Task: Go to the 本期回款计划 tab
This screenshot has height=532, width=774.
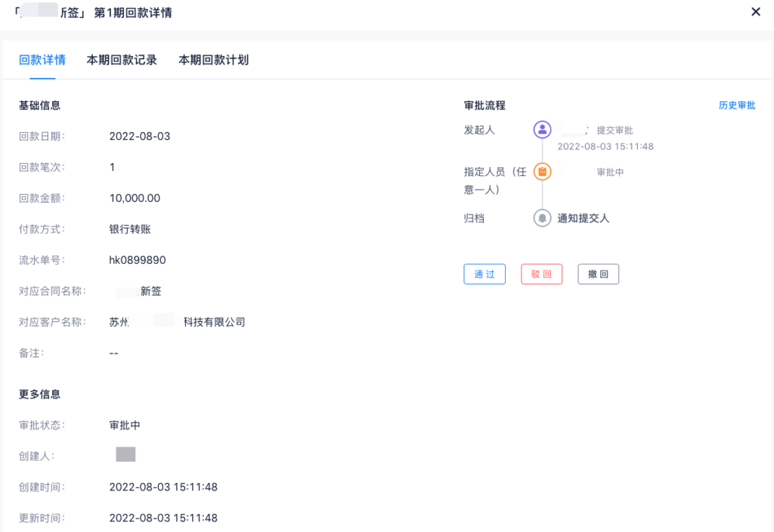Action: (213, 60)
